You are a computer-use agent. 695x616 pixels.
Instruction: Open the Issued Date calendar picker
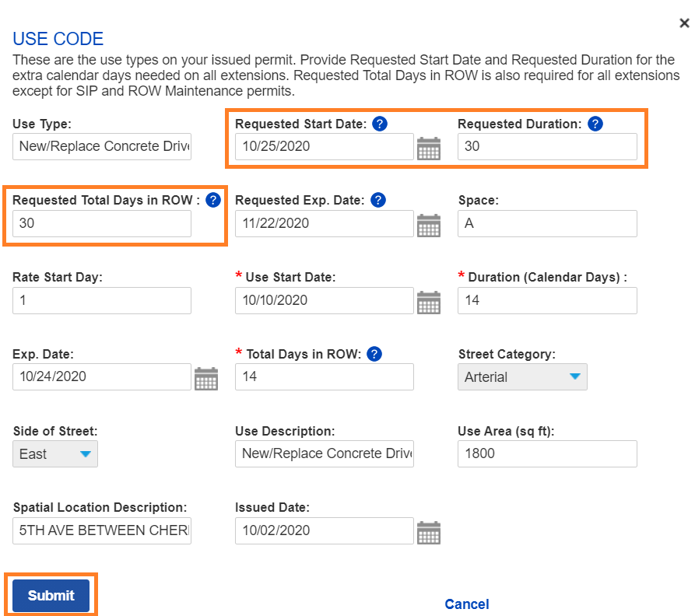click(x=429, y=532)
